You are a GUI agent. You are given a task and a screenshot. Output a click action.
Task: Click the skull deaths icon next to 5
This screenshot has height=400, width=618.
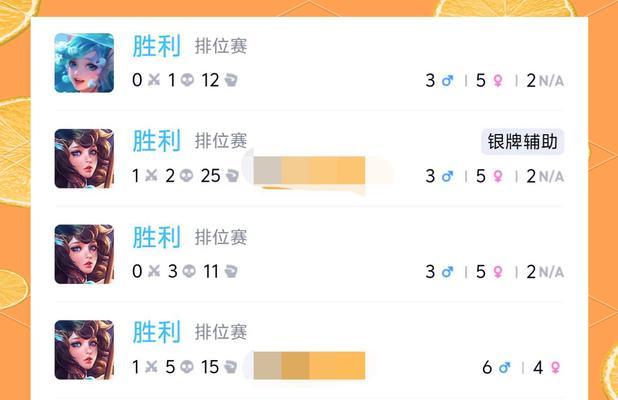(x=187, y=367)
